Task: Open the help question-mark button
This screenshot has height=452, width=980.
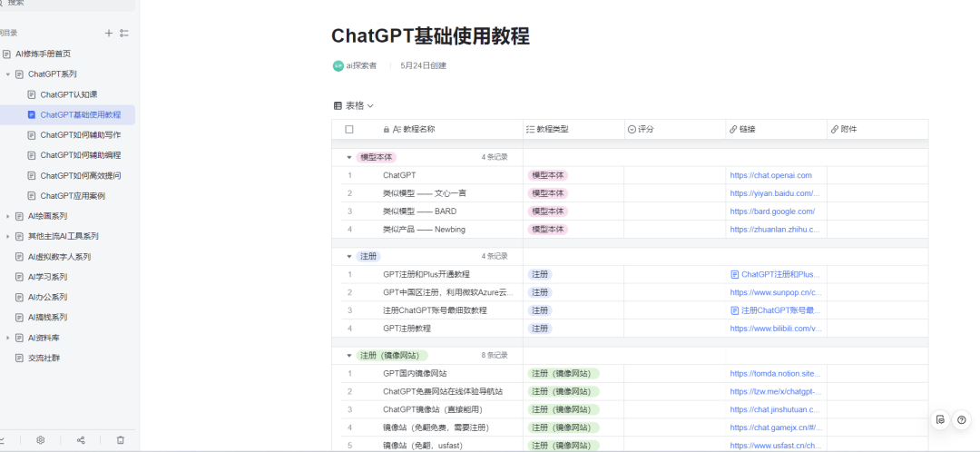Action: tap(961, 420)
